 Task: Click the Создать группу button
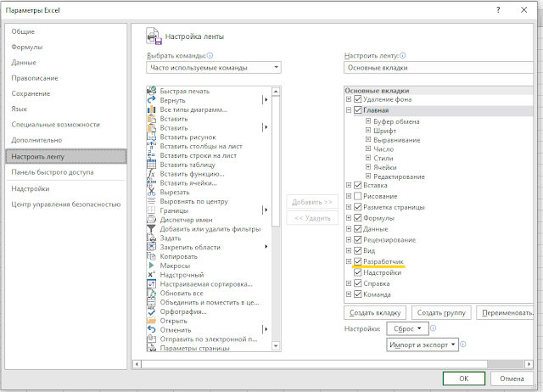tap(441, 313)
